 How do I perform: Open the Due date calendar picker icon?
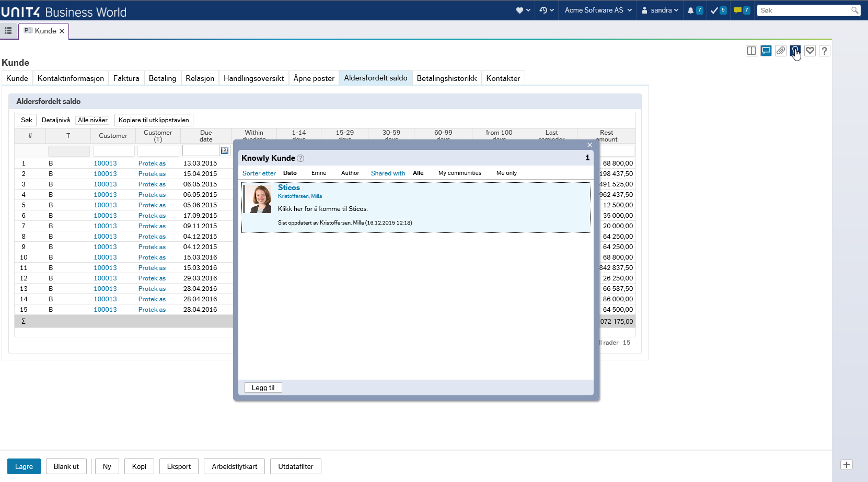click(225, 150)
